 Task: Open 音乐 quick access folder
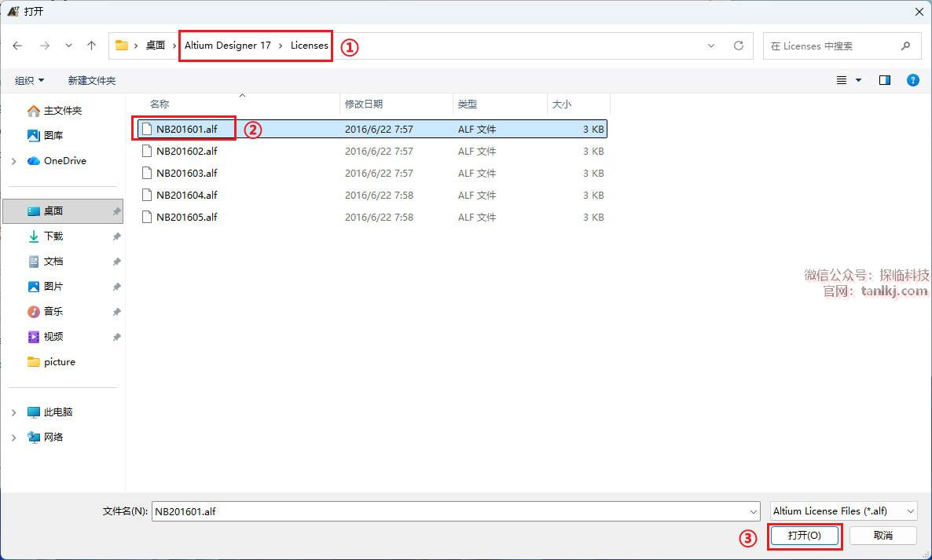point(53,311)
